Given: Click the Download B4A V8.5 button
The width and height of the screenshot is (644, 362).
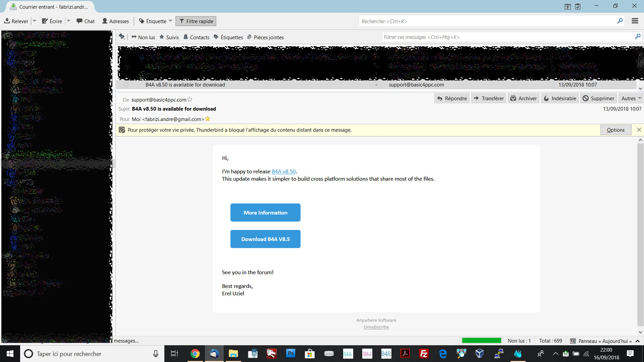Looking at the screenshot, I should pyautogui.click(x=265, y=239).
